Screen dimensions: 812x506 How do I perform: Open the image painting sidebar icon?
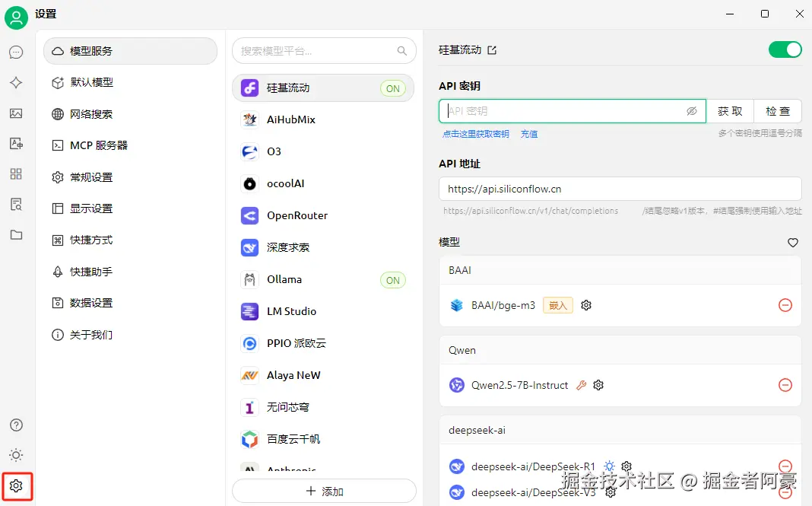[x=16, y=113]
